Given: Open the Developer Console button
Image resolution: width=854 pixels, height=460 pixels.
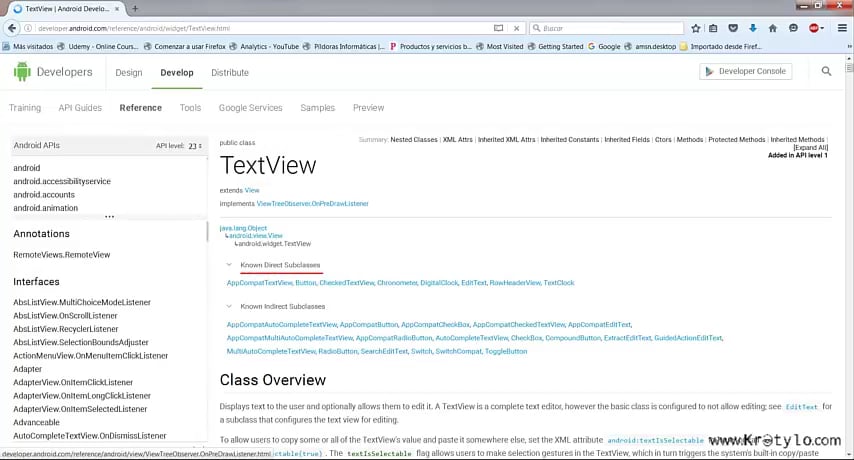Looking at the screenshot, I should pyautogui.click(x=745, y=71).
